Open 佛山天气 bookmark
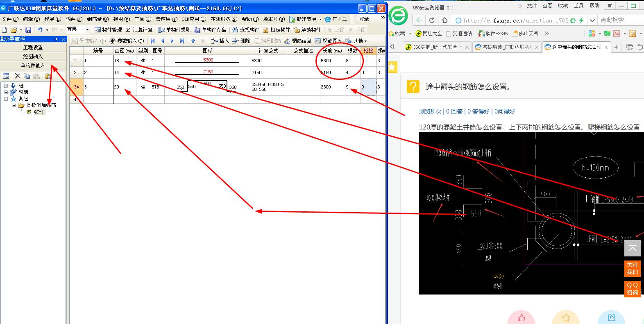The height and width of the screenshot is (324, 644). pyautogui.click(x=526, y=34)
